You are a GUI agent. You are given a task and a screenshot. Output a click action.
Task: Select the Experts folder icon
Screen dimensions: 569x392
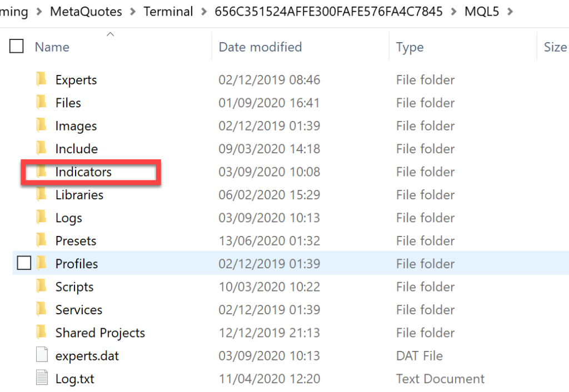click(41, 79)
